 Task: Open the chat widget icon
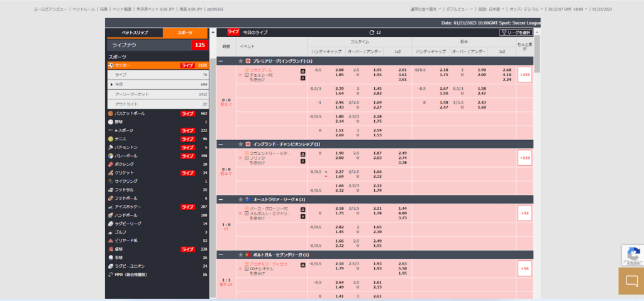point(631,282)
